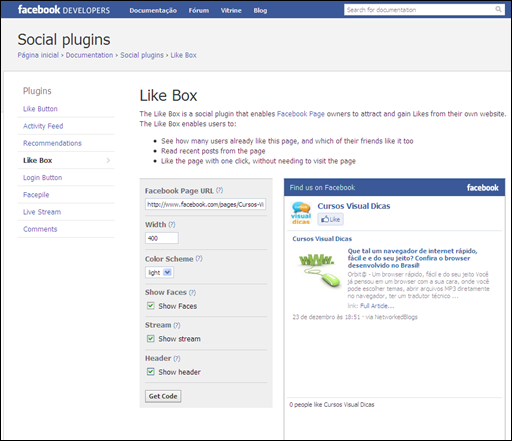The image size is (512, 441).
Task: Toggle the Show stream checkbox
Action: point(151,339)
